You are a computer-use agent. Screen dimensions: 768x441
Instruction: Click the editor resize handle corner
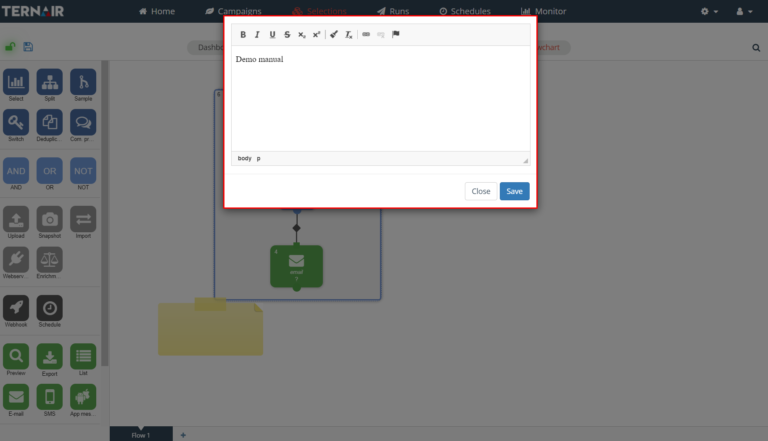(x=526, y=160)
